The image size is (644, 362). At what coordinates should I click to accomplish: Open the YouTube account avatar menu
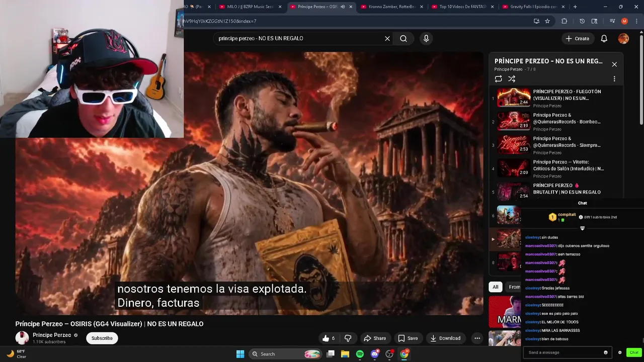pyautogui.click(x=623, y=38)
